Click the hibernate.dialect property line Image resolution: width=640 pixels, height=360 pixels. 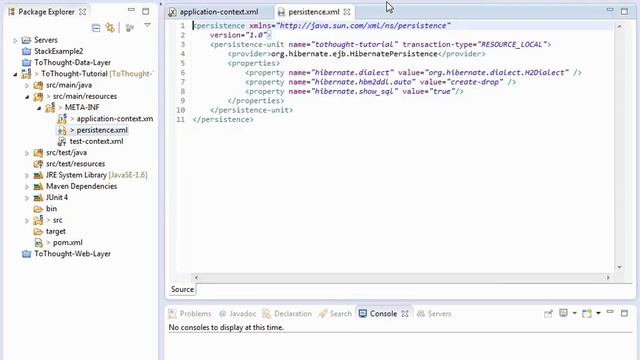413,73
